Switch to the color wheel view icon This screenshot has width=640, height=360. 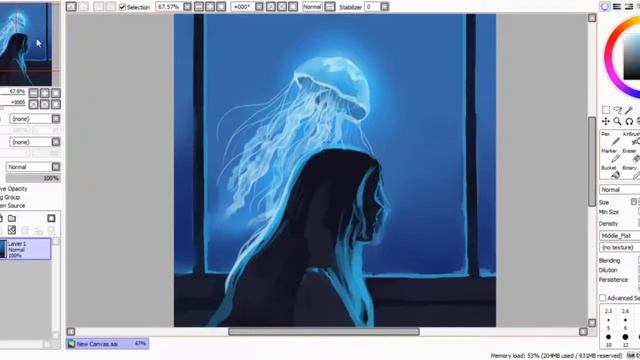pos(605,6)
